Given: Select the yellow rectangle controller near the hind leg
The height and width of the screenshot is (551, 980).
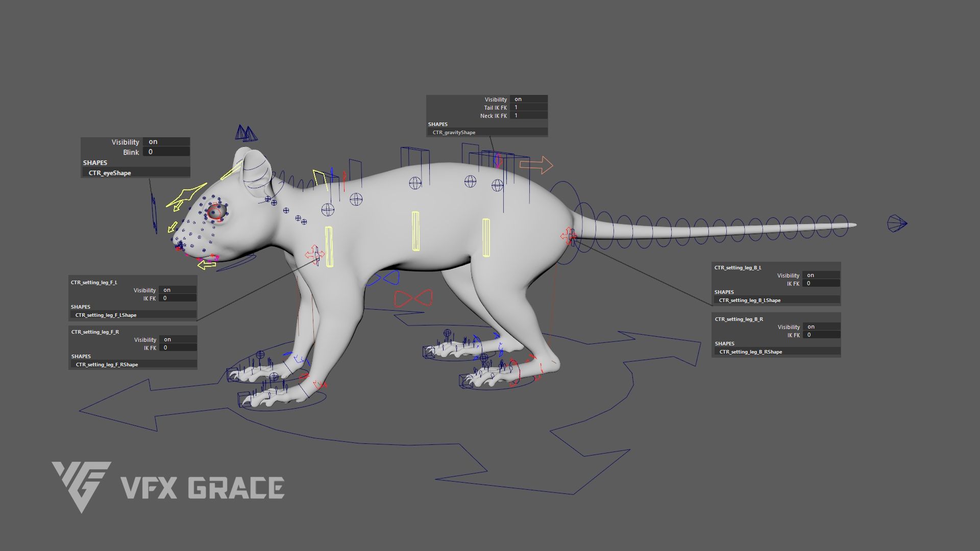Looking at the screenshot, I should pos(486,238).
